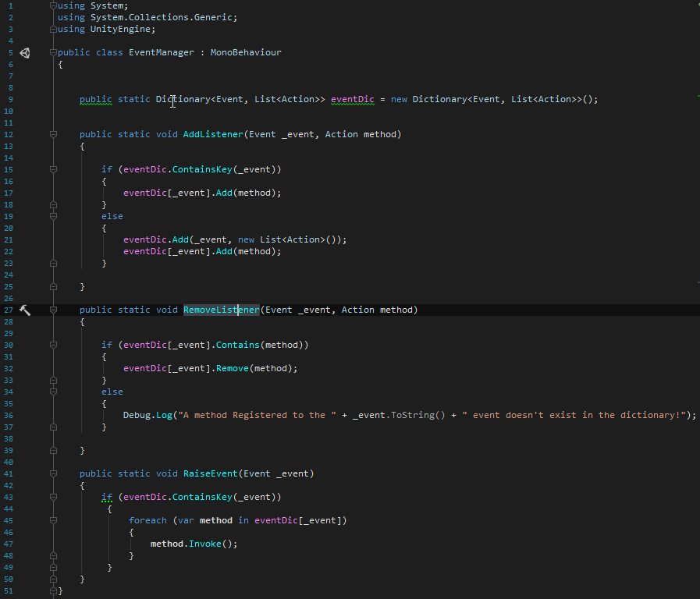Viewport: 700px width, 599px height.
Task: Select the highlighted RemoveListener method name
Action: [x=222, y=310]
